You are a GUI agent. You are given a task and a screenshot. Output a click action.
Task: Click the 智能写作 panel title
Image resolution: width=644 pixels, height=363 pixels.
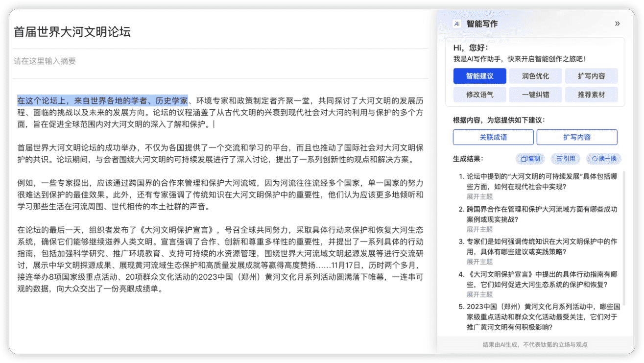pyautogui.click(x=482, y=24)
